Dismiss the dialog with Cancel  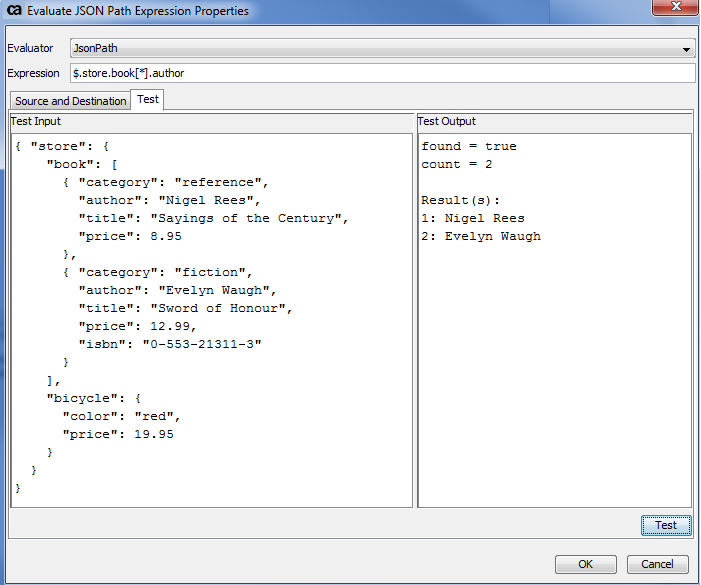click(657, 564)
